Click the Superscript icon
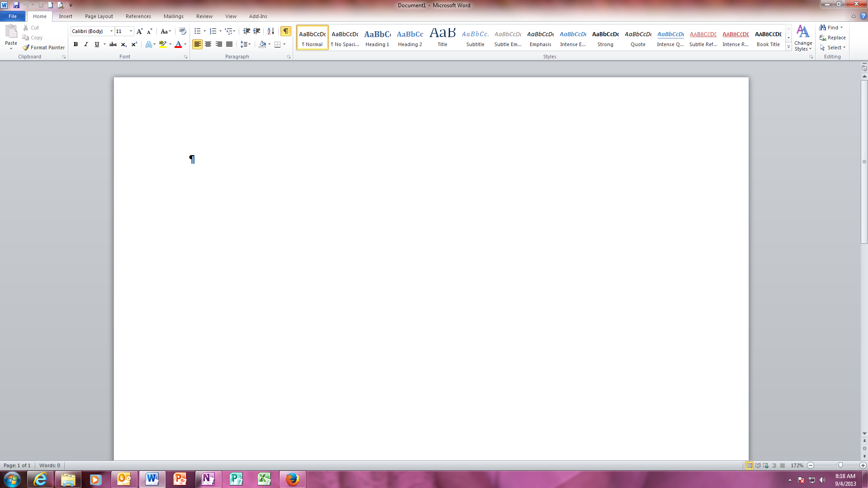 [x=134, y=44]
